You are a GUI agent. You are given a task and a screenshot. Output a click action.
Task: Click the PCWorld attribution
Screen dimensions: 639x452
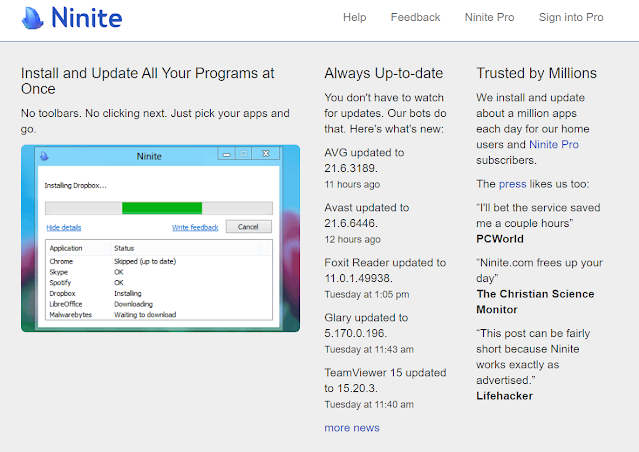click(x=500, y=239)
